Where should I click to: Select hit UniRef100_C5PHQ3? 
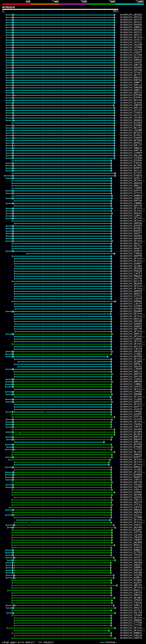(x=131, y=392)
